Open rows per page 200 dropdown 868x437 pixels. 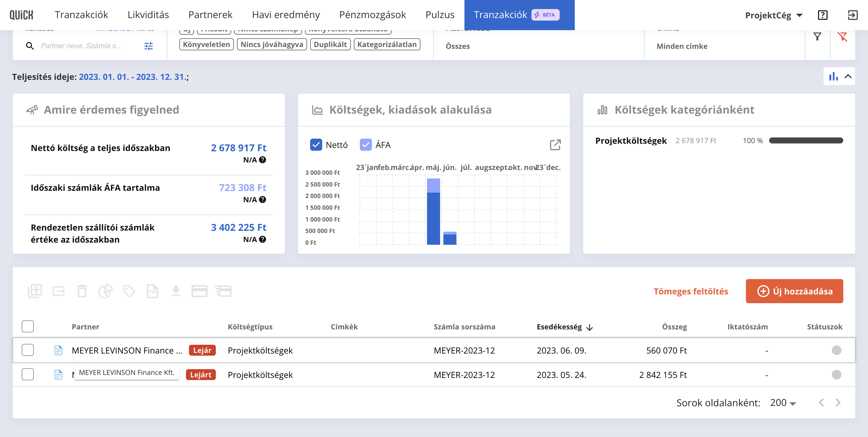[783, 403]
